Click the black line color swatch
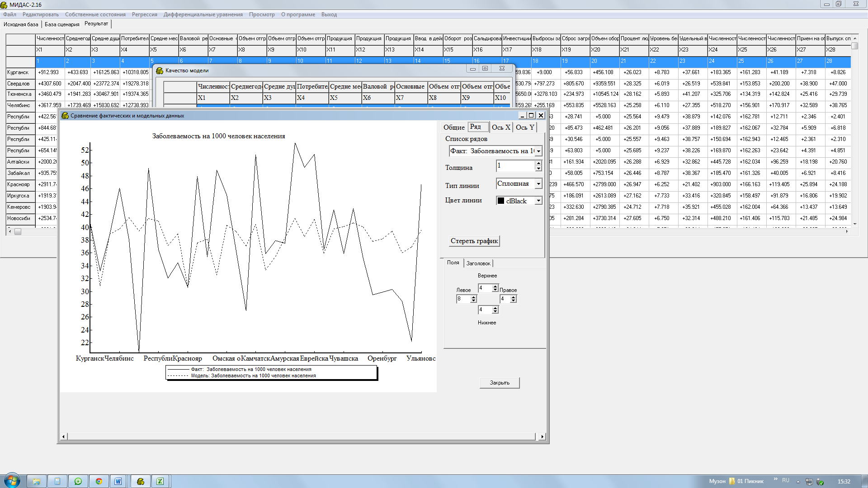 tap(501, 201)
